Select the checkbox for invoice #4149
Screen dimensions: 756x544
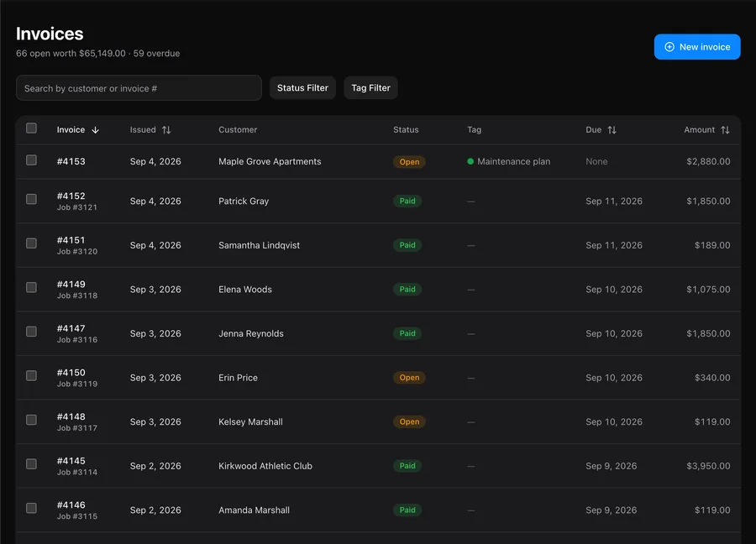(x=31, y=288)
